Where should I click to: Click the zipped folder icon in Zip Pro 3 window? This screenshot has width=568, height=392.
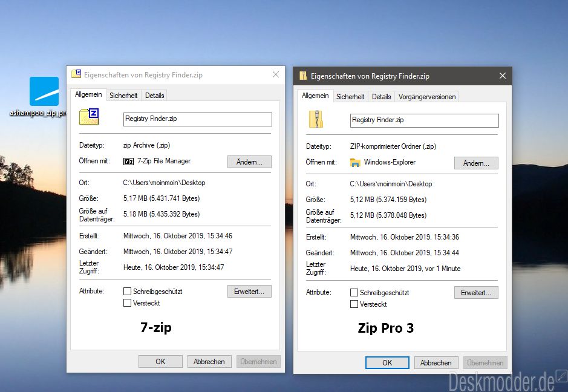(x=316, y=119)
